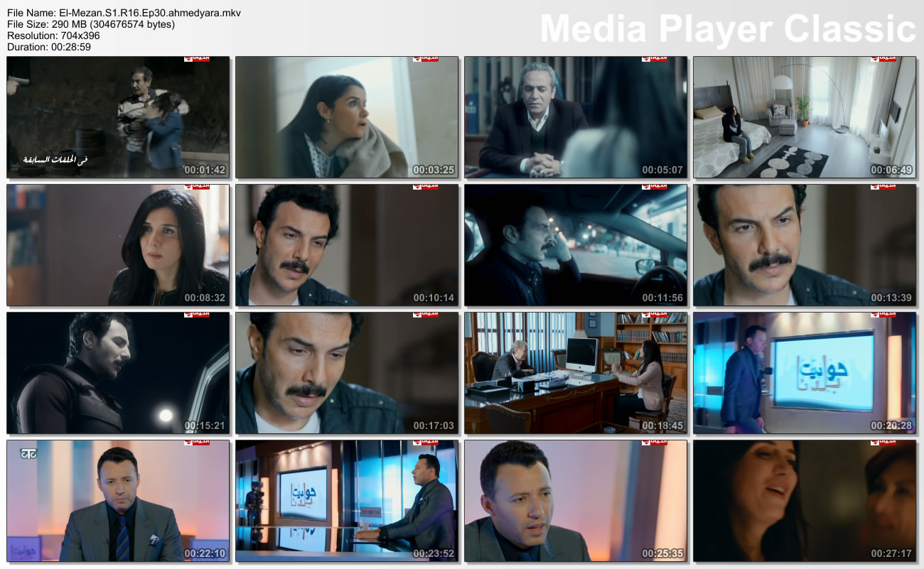Select the news anchor thumbnail at 00:22:10

pos(118,501)
